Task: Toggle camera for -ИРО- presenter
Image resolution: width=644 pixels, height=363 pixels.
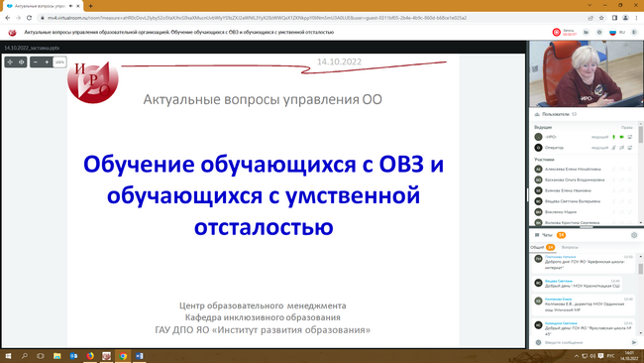Action: tap(622, 137)
